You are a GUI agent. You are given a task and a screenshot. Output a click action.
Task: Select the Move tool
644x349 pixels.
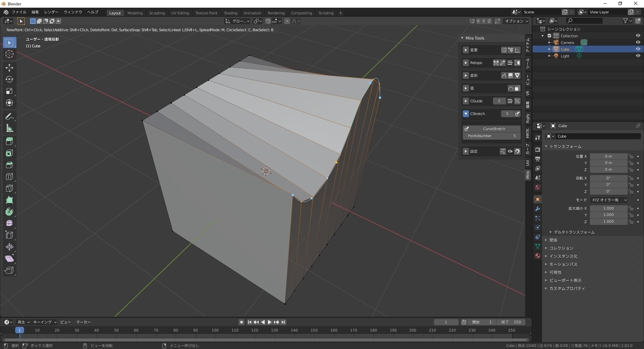click(9, 67)
